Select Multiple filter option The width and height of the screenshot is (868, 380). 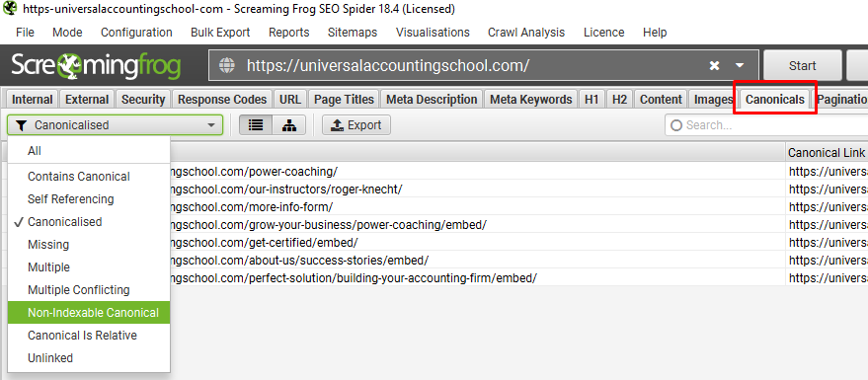tap(89, 267)
